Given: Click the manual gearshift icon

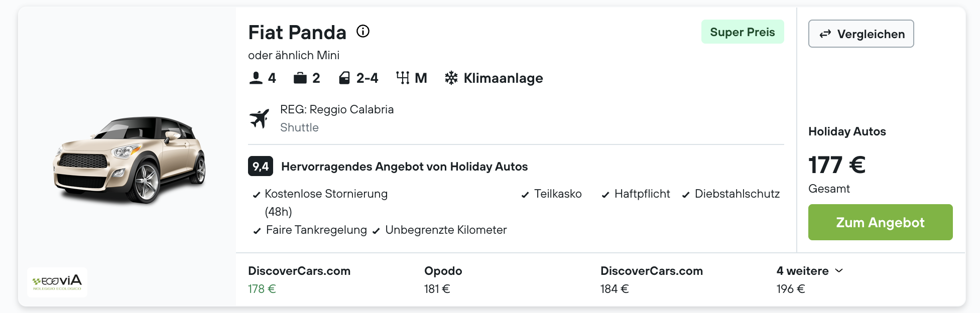Looking at the screenshot, I should 403,78.
